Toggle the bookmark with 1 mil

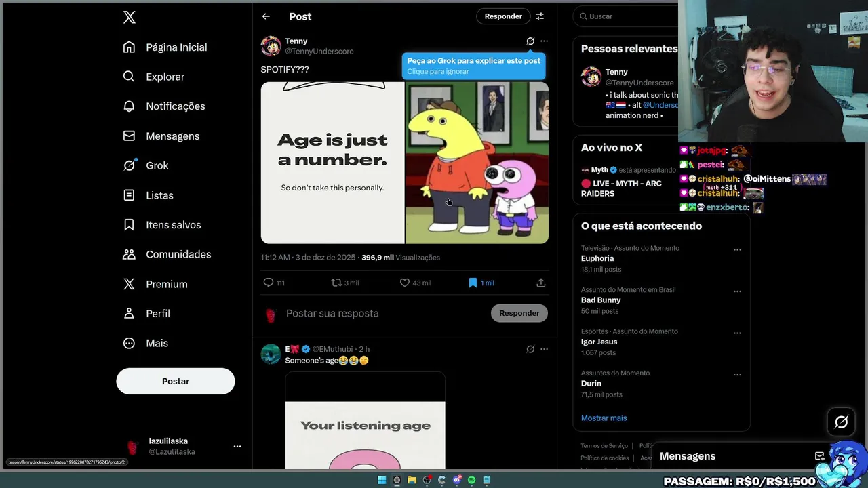[x=481, y=283]
